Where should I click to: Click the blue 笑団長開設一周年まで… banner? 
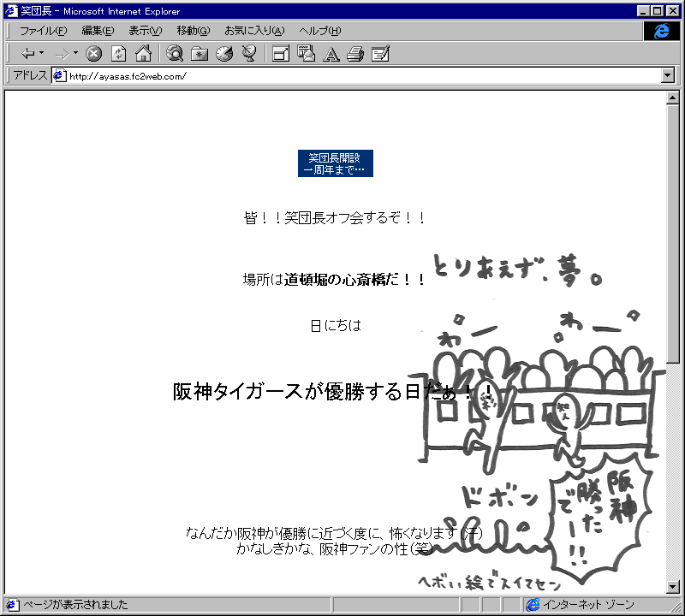[336, 163]
